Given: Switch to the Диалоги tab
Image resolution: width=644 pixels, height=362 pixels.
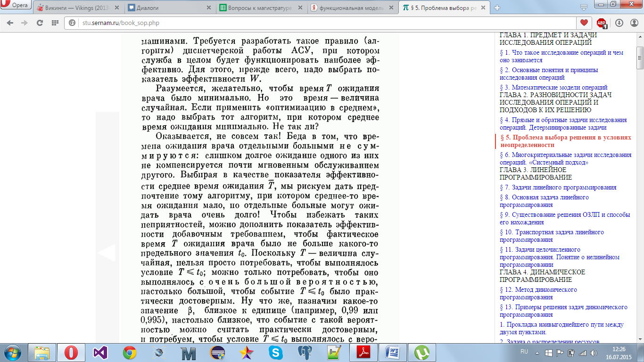Looking at the screenshot, I should click(x=170, y=8).
